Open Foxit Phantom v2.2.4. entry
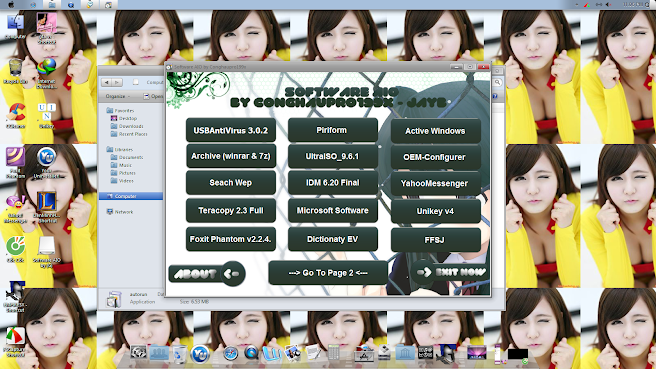Screen dimensions: 656x369 click(231, 239)
